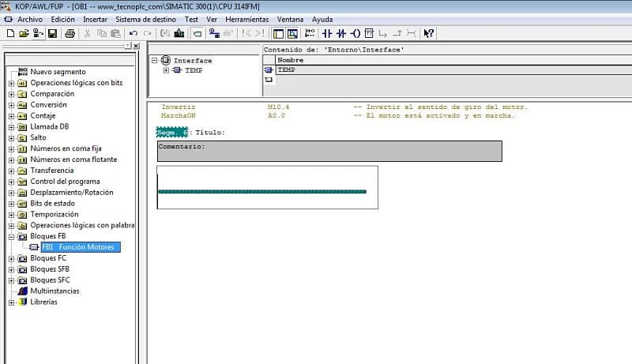Collapse the Bloques FB folder
This screenshot has width=632, height=364.
point(11,237)
